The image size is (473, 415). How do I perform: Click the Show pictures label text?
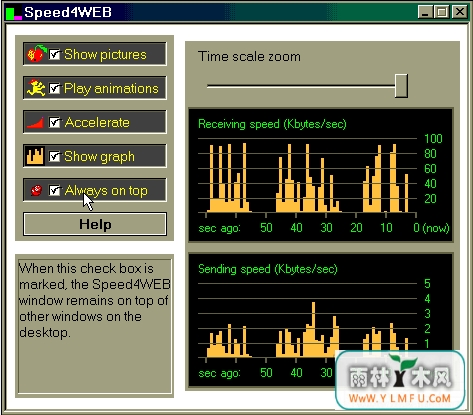105,54
